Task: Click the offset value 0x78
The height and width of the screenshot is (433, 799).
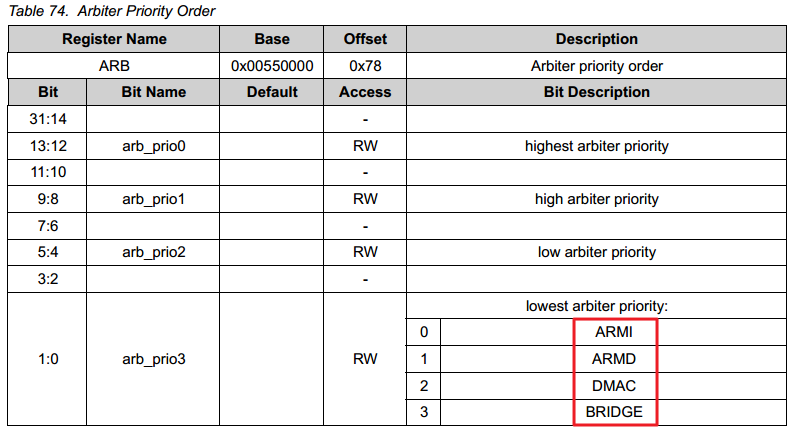Action: 365,66
